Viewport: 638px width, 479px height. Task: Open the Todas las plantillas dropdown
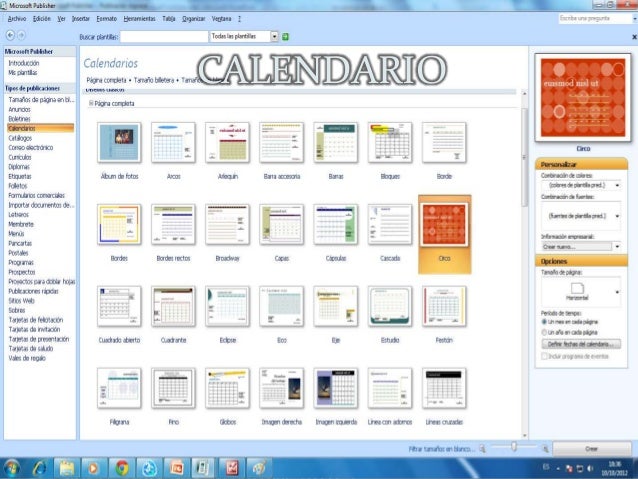point(275,37)
